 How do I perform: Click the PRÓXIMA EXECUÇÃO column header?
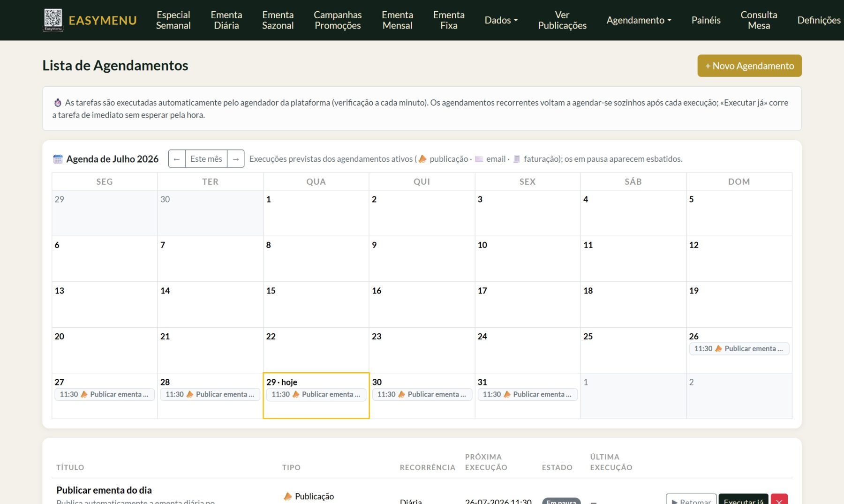click(x=486, y=462)
